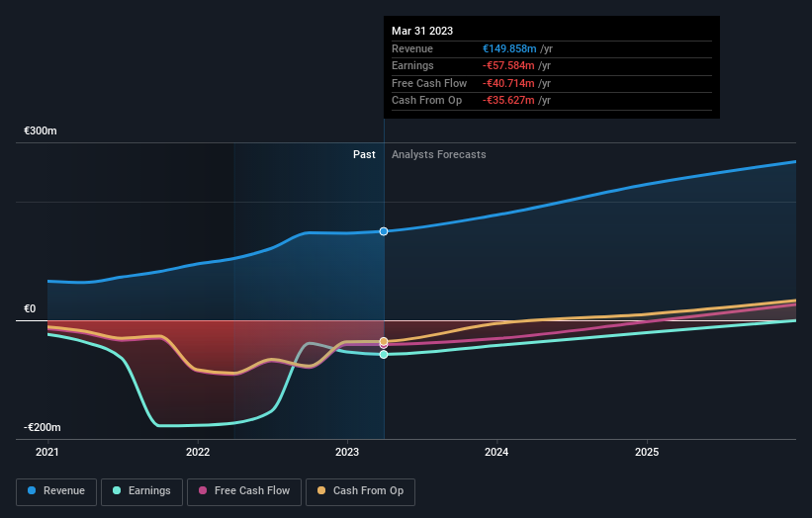Screen dimensions: 812x518
Task: Click the blue Revenue data point marker
Action: click(x=384, y=231)
